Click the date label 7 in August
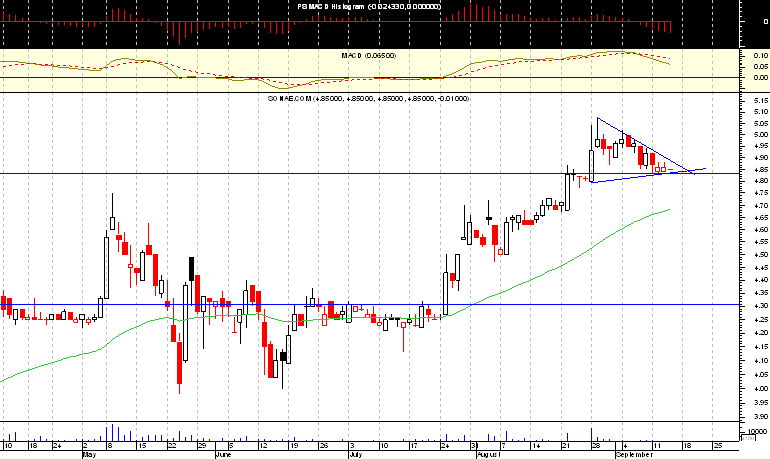The height and width of the screenshot is (459, 770). click(503, 446)
